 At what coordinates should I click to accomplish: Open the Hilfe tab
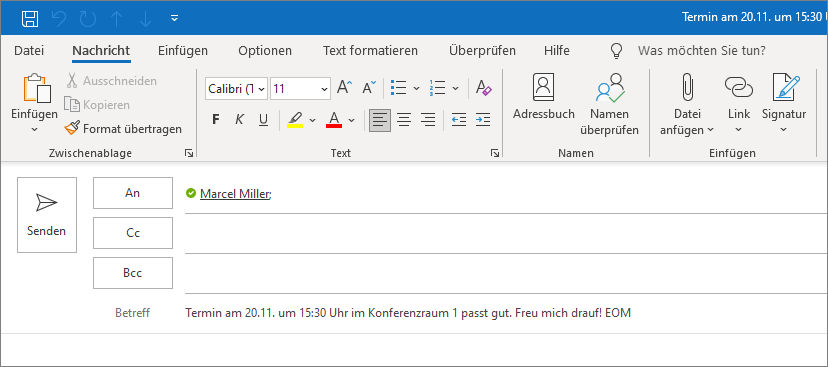click(x=557, y=51)
